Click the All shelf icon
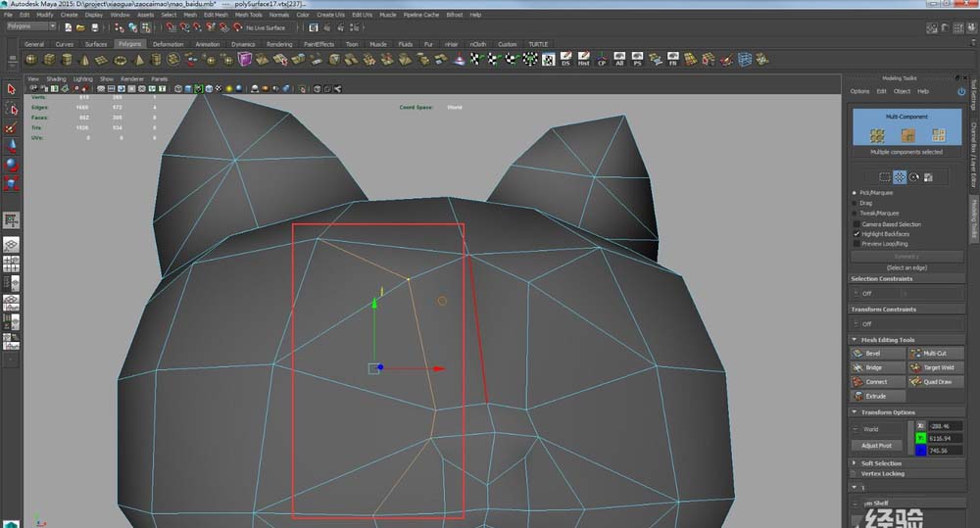The image size is (980, 528). click(x=619, y=60)
